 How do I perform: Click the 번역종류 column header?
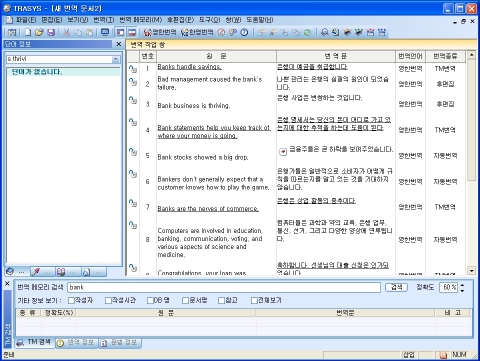[x=445, y=56]
